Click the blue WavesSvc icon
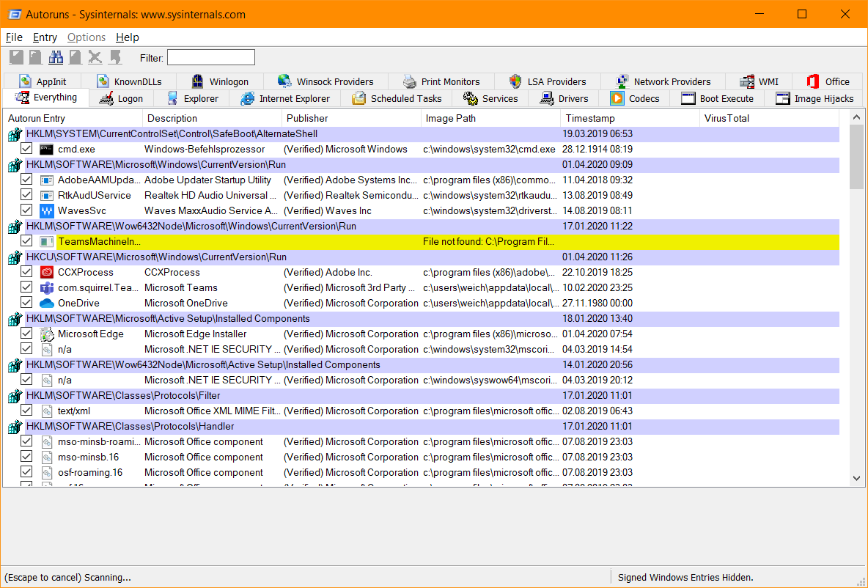The height and width of the screenshot is (588, 868). click(x=46, y=211)
